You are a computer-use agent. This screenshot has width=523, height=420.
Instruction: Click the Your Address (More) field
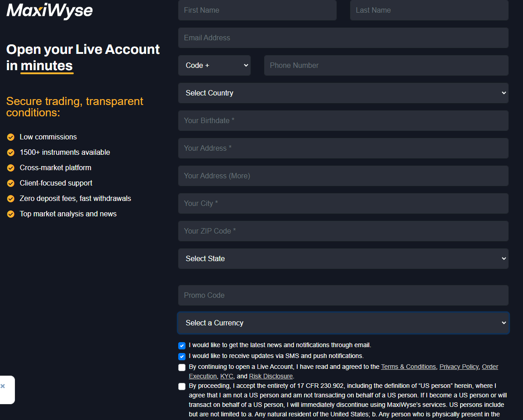point(343,176)
